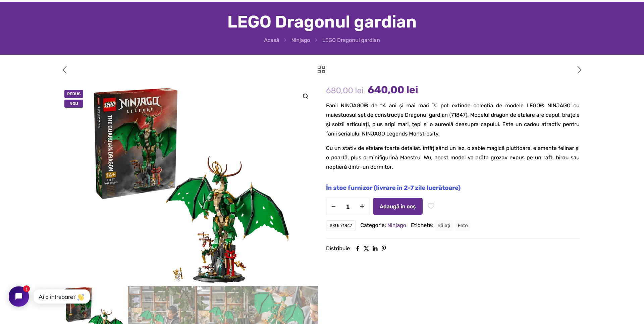Increase quantity with plus button
Viewport: 644px width, 324px height.
point(362,206)
